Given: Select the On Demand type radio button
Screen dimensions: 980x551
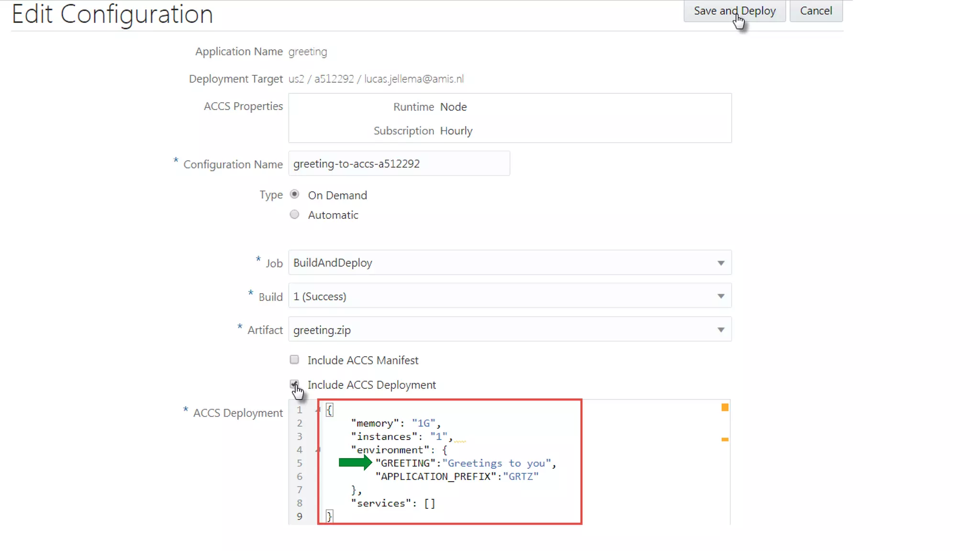Looking at the screenshot, I should (294, 194).
